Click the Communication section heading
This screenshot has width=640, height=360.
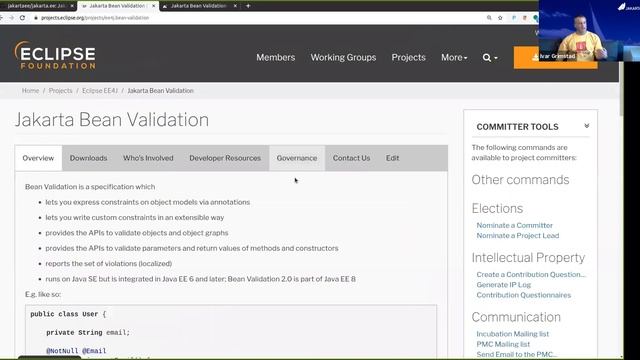516,317
